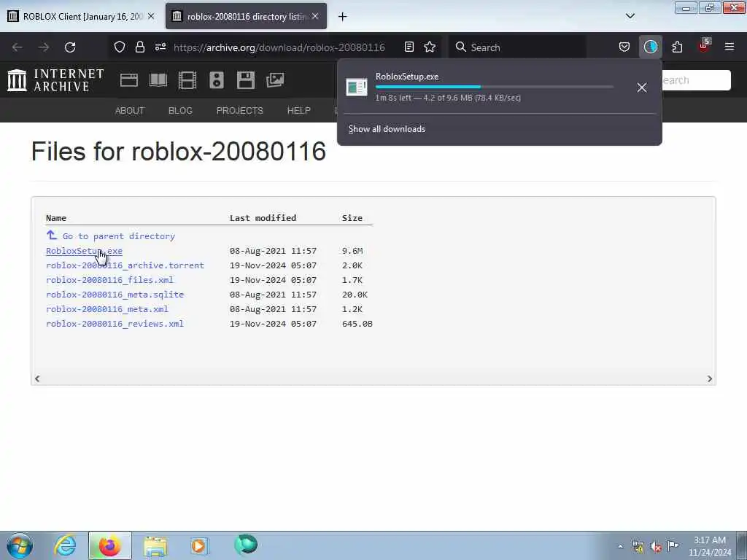Click the Firefox taskbar icon
This screenshot has height=560, width=747.
point(109,545)
